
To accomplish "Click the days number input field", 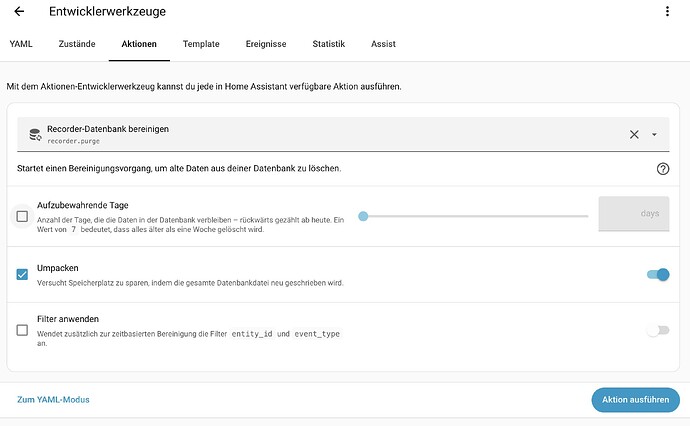I will pyautogui.click(x=634, y=213).
